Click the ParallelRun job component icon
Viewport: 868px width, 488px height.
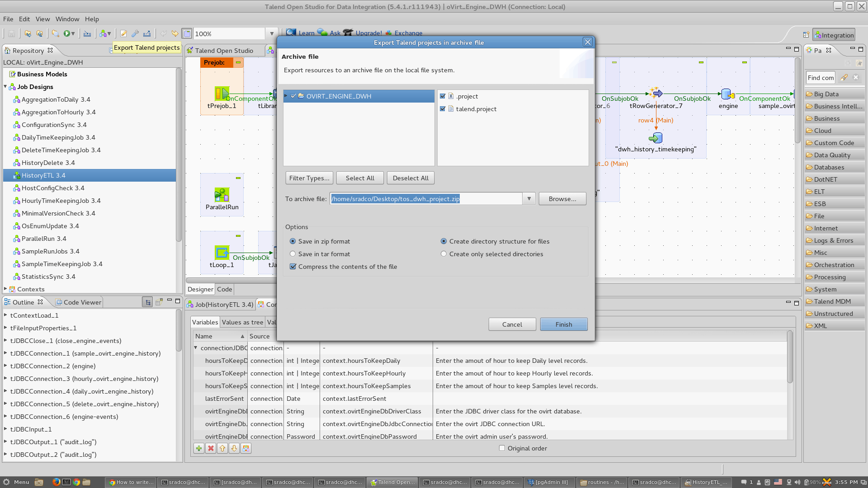coord(222,195)
